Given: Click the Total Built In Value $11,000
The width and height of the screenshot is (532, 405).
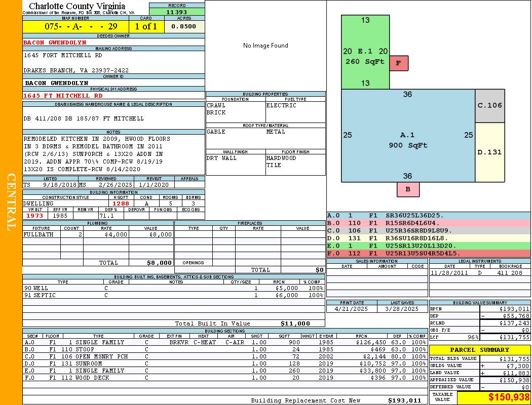Looking at the screenshot, I should (295, 323).
